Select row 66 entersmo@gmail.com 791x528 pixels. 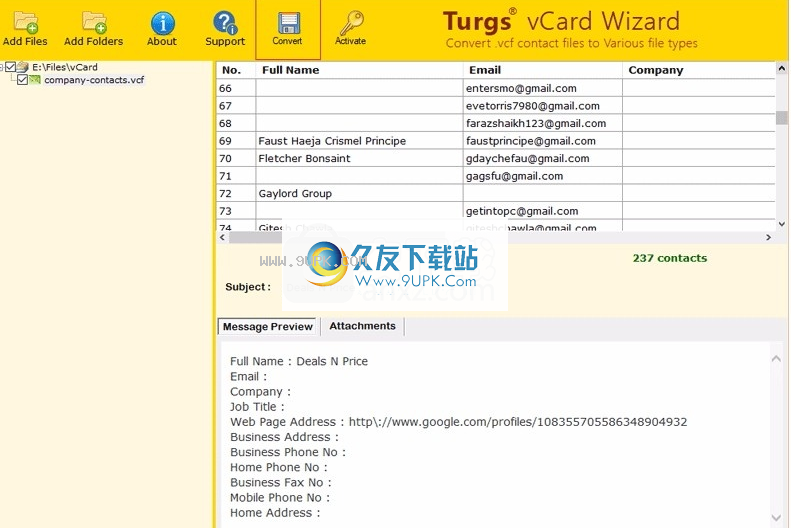point(496,88)
